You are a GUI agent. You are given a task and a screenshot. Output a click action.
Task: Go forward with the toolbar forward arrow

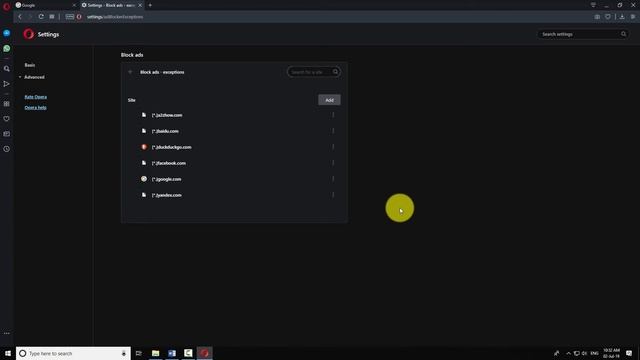click(x=30, y=17)
